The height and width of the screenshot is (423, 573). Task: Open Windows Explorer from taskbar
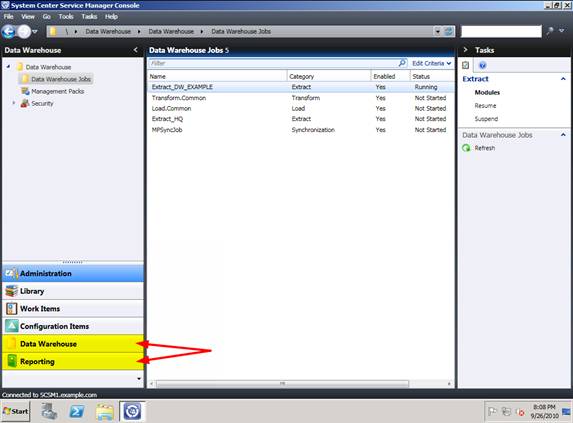pyautogui.click(x=105, y=412)
